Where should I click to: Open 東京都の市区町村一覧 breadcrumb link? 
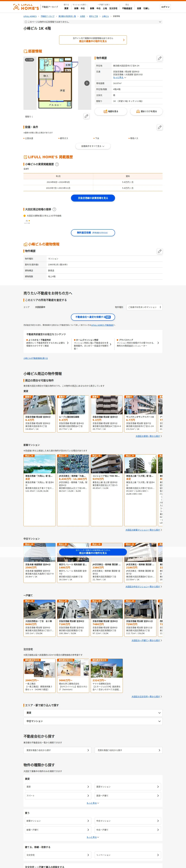(67, 16)
